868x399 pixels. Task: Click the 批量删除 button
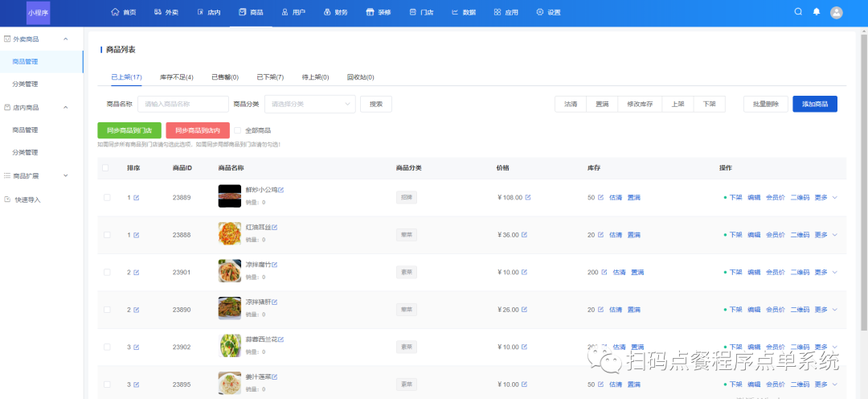point(766,105)
